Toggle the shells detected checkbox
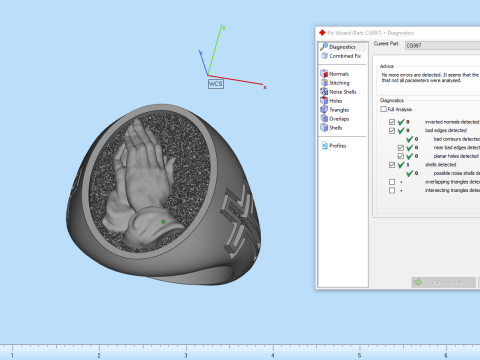The width and height of the screenshot is (480, 360). click(x=392, y=165)
